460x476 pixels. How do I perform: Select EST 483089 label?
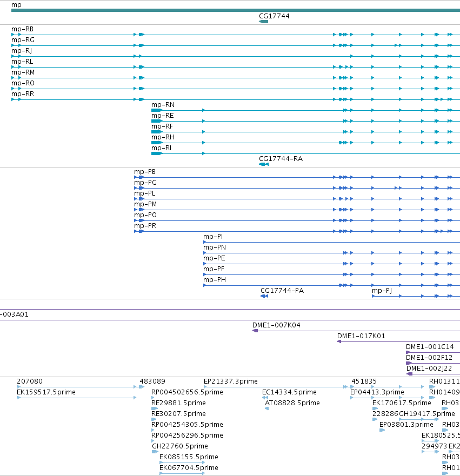[152, 381]
